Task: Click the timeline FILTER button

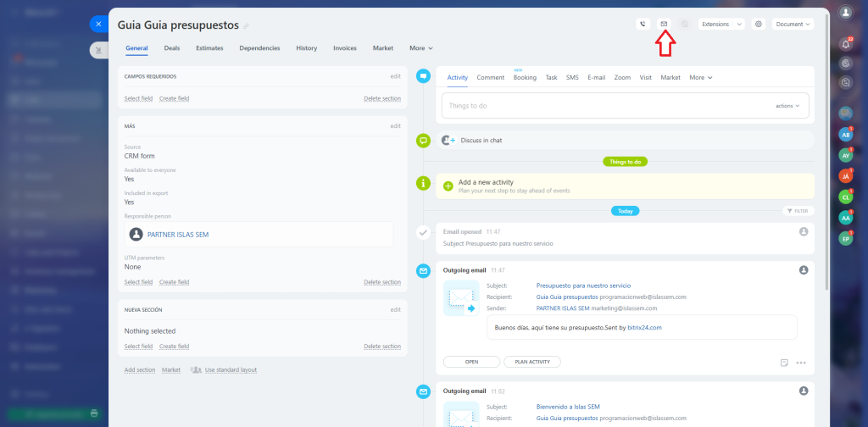Action: pyautogui.click(x=798, y=211)
